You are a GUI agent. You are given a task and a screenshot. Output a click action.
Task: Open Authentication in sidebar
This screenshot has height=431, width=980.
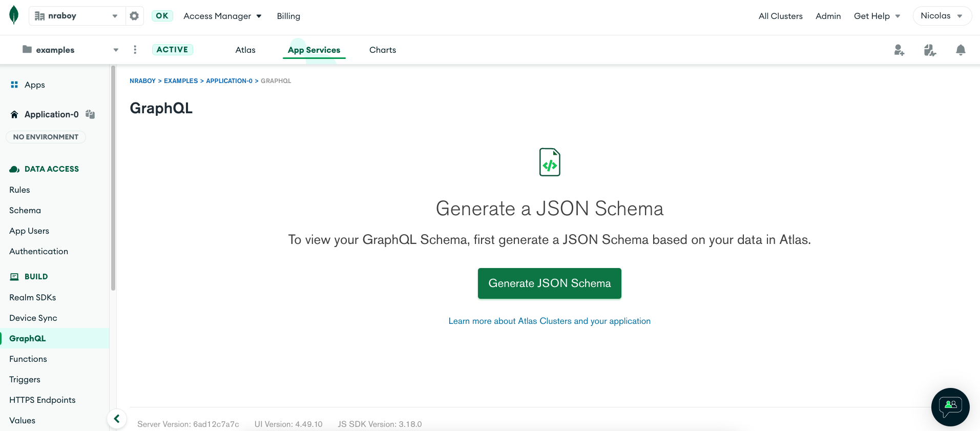38,251
